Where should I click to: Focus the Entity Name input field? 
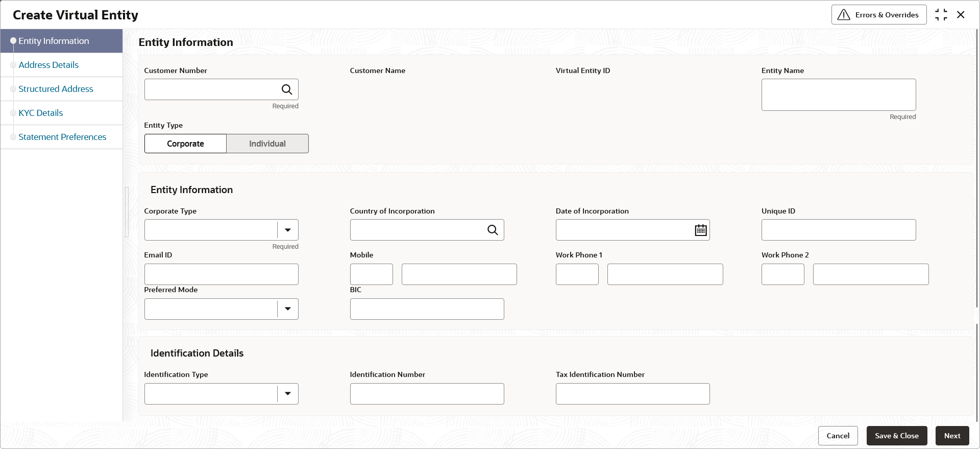coord(839,94)
